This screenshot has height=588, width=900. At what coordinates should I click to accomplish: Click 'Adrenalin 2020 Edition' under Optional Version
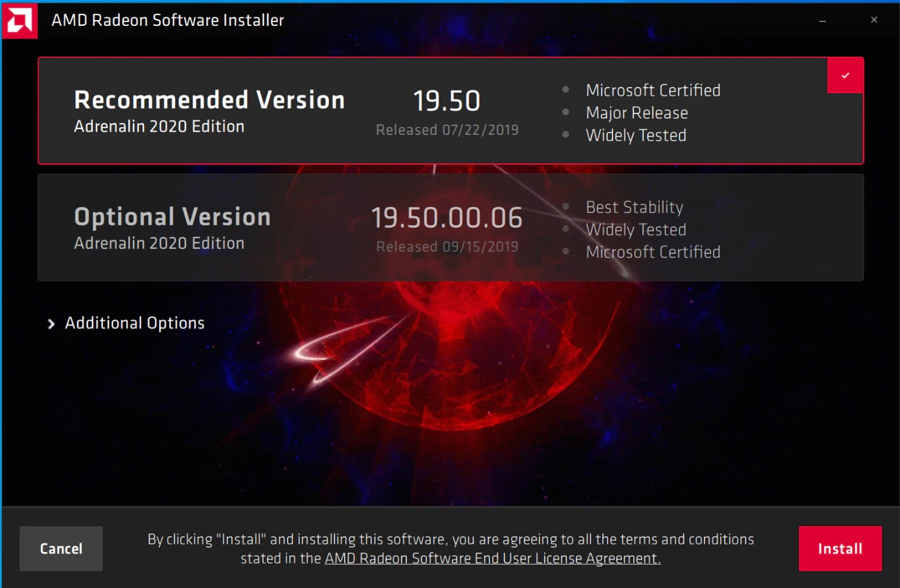point(159,243)
